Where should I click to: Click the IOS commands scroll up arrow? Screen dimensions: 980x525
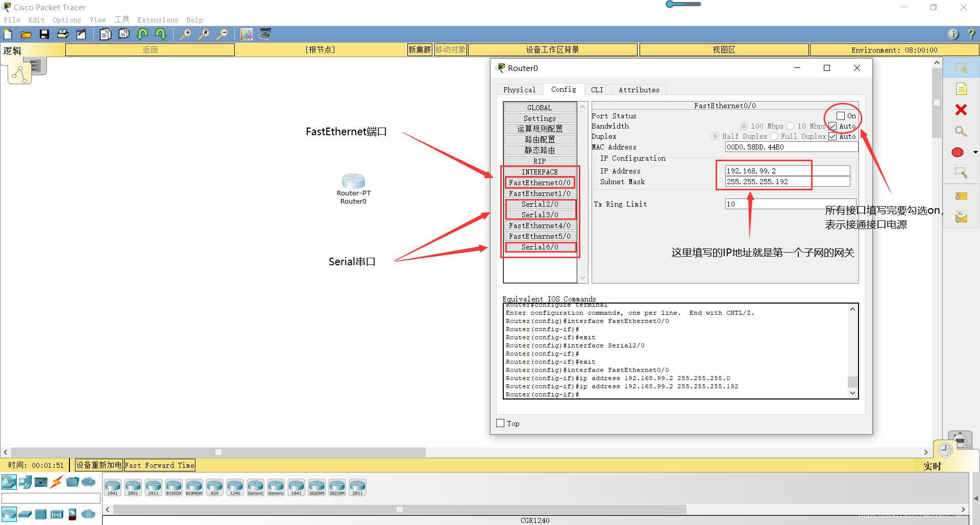click(x=852, y=309)
